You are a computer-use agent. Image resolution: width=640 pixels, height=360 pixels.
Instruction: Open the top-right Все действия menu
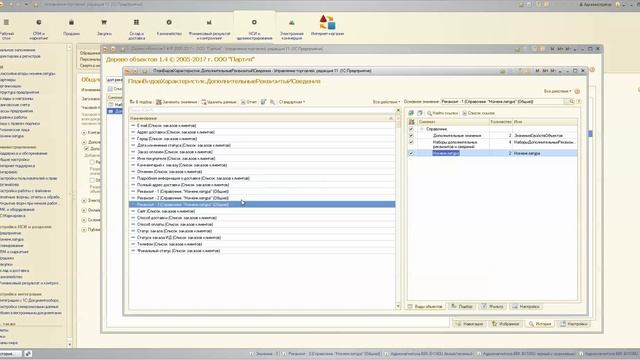[x=557, y=91]
